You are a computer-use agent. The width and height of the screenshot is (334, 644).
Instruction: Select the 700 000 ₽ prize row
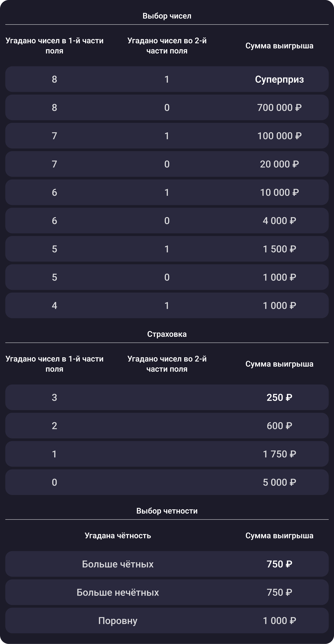(x=167, y=108)
